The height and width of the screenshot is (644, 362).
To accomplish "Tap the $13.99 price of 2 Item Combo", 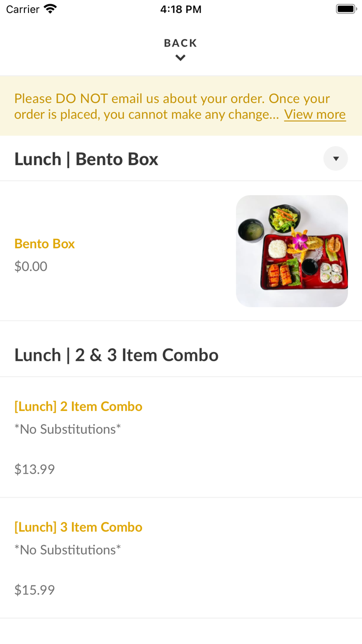I will (35, 470).
